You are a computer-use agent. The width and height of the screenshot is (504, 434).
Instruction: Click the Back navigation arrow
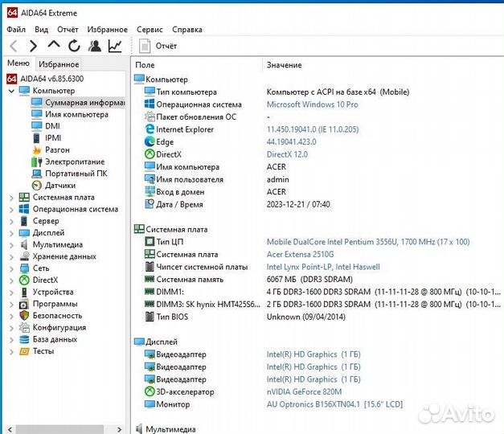(x=13, y=46)
